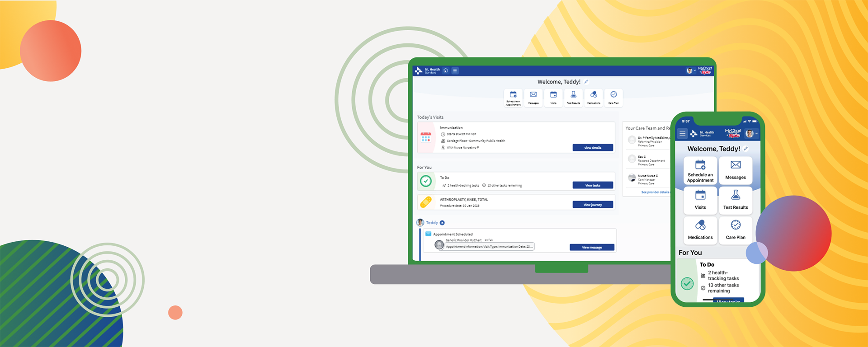The height and width of the screenshot is (347, 868).
Task: Collapse Teddy's feed using the arrow badge
Action: point(442,223)
